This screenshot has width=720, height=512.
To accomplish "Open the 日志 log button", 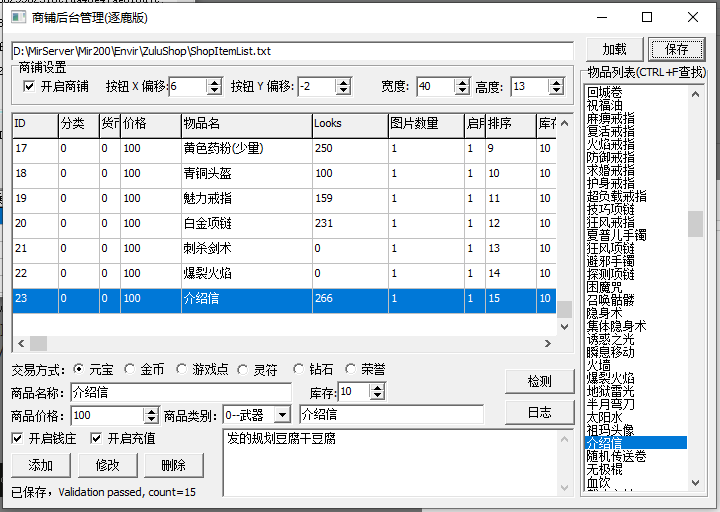I will [x=540, y=412].
